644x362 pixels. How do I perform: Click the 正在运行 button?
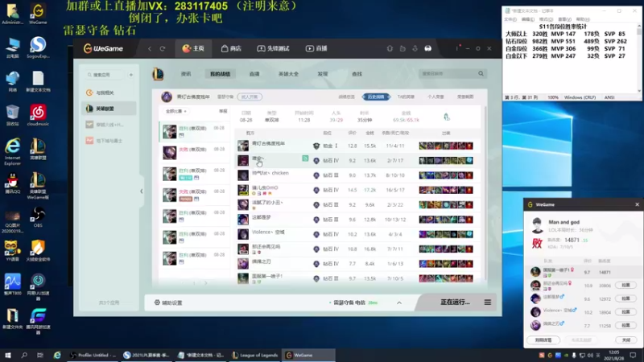[x=455, y=302]
